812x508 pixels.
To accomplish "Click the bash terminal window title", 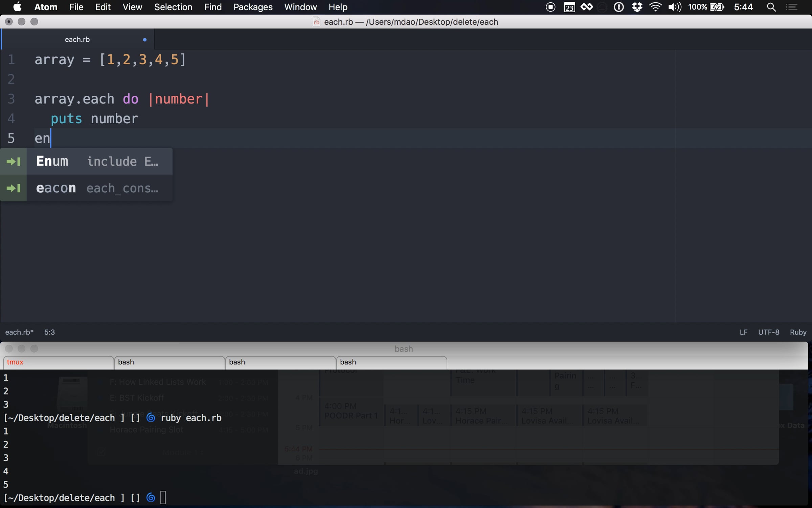I will pos(404,348).
